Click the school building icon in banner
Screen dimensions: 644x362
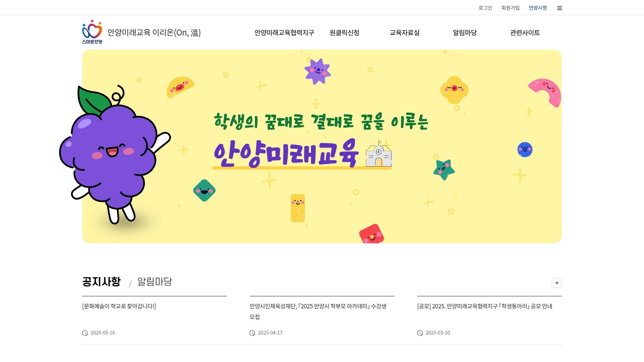379,154
